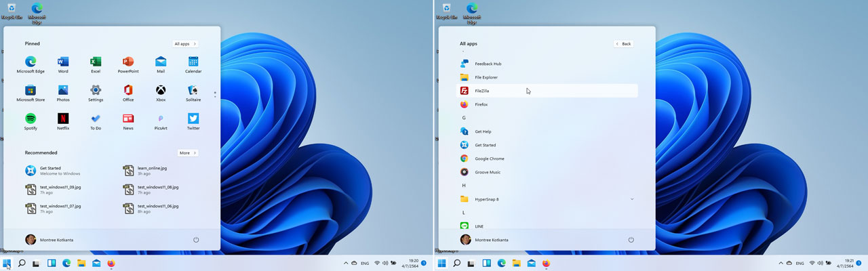Switch the ENG input language on the 19:20 taskbar
868x271 pixels.
pyautogui.click(x=365, y=263)
